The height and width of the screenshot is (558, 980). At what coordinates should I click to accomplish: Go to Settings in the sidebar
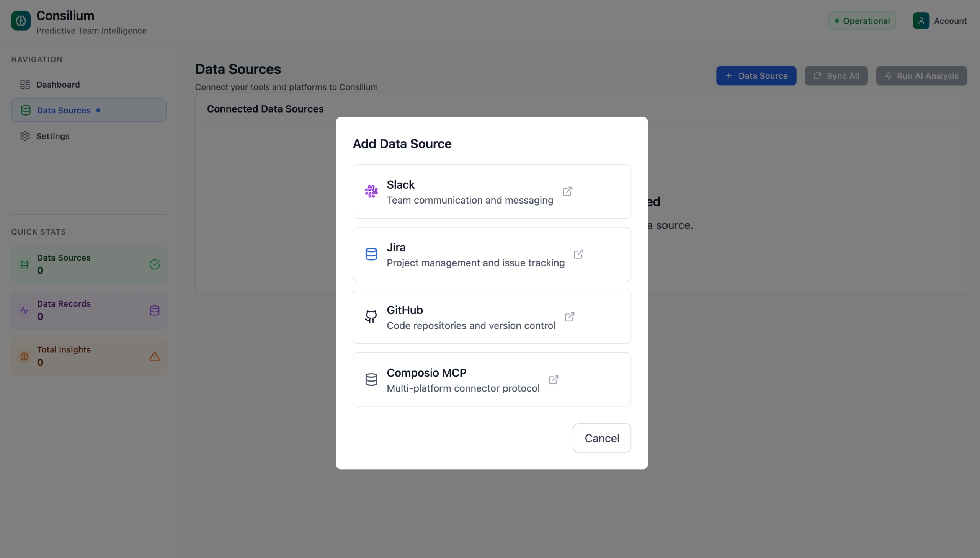coord(53,136)
